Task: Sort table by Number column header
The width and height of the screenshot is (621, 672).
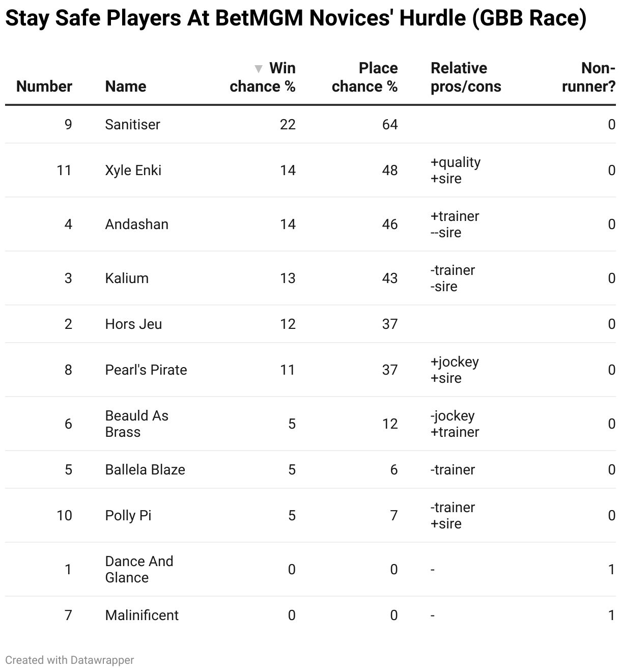Action: click(44, 87)
